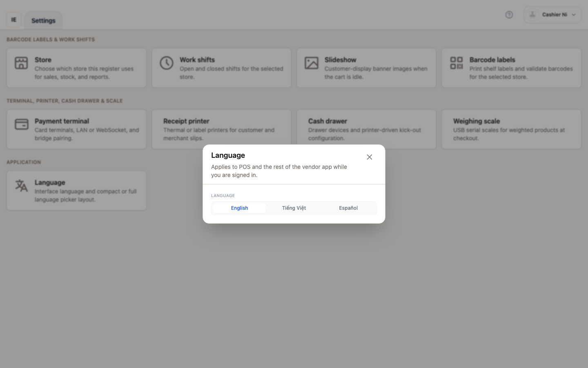Switch language to Tiếng Việt
588x368 pixels.
[294, 208]
